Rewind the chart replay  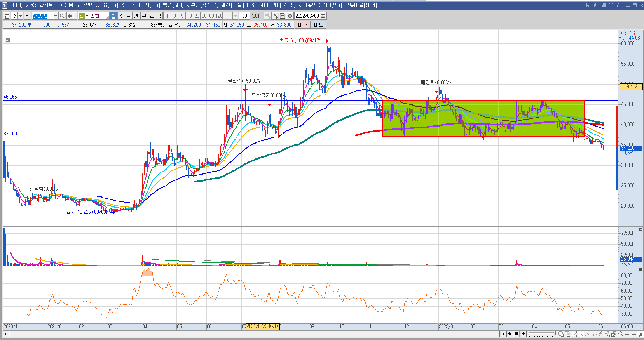pyautogui.click(x=510, y=334)
